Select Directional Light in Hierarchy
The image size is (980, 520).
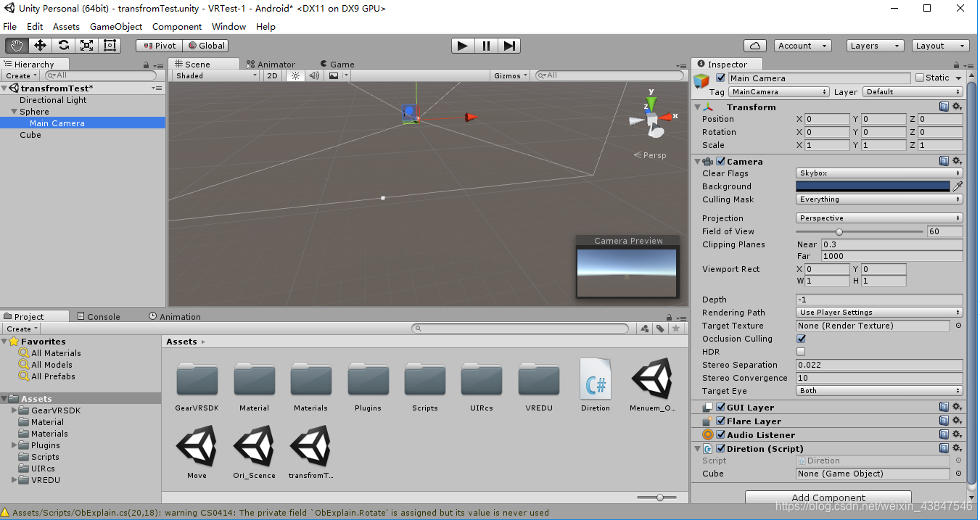tap(53, 100)
